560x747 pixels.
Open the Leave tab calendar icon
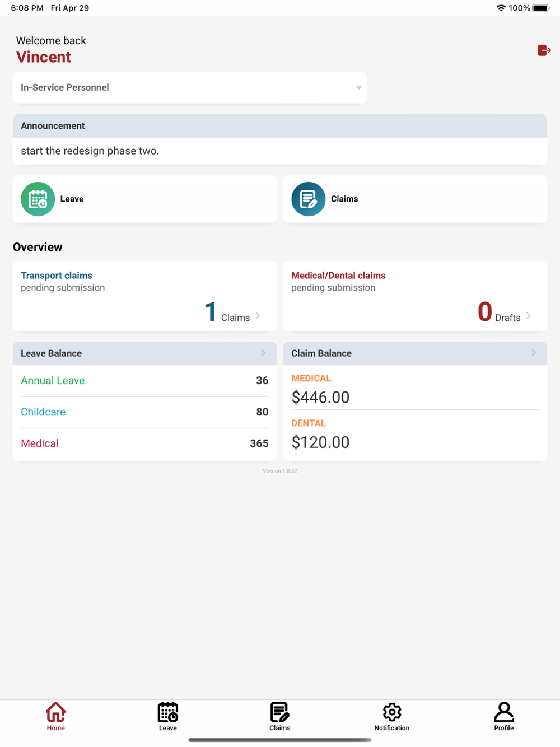pyautogui.click(x=167, y=712)
